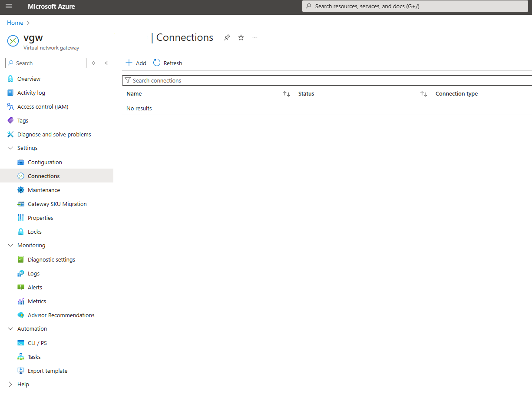The height and width of the screenshot is (398, 532).
Task: Mark Connections as a favorite with the star
Action: 241,37
